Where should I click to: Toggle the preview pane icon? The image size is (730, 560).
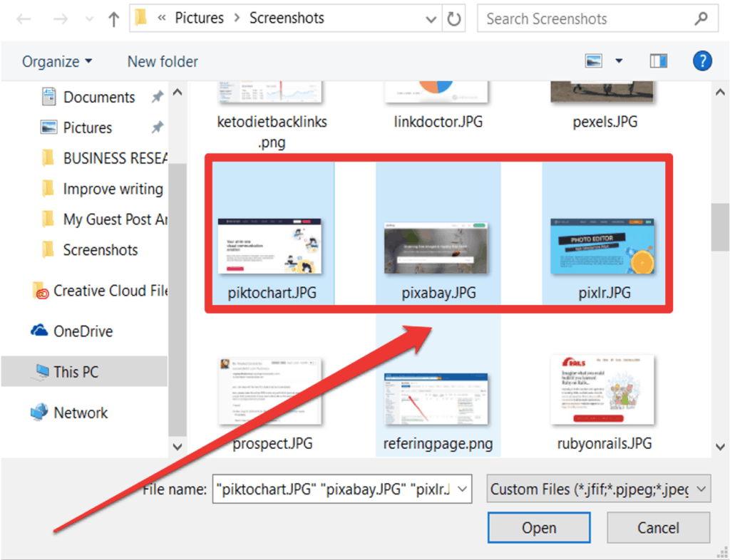click(x=658, y=61)
